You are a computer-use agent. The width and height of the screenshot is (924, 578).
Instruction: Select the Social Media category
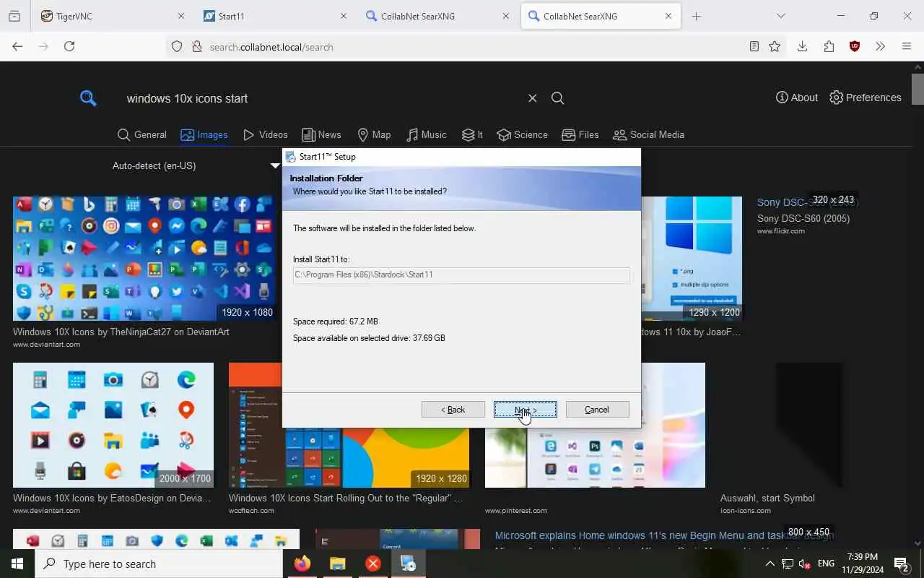point(648,135)
